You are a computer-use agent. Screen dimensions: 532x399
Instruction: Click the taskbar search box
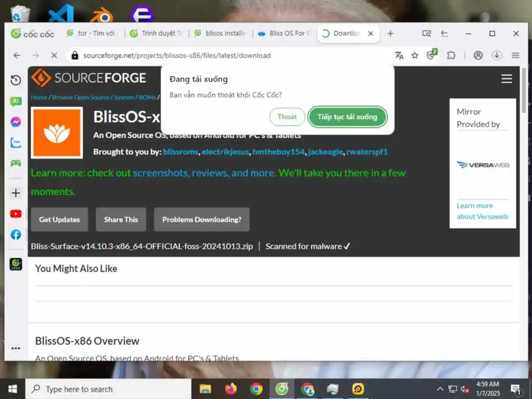109,389
